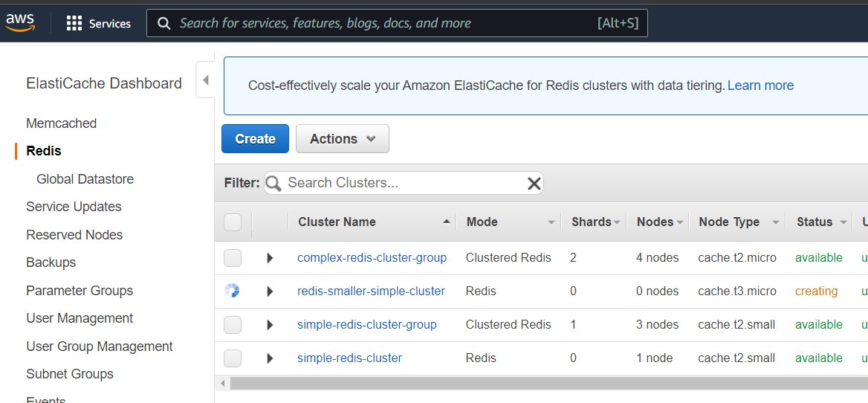868x403 pixels.
Task: Click into the Search Clusters filter field
Action: 404,183
